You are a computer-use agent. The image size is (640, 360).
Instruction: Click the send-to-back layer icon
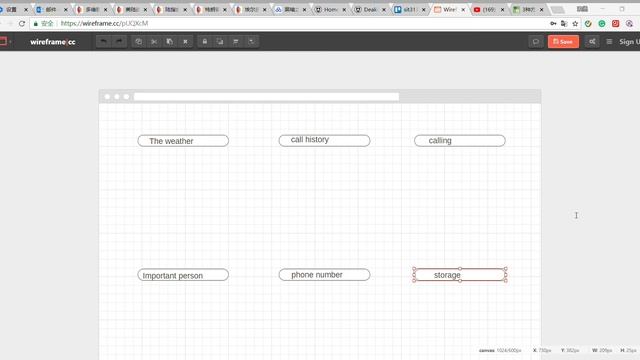(x=251, y=42)
